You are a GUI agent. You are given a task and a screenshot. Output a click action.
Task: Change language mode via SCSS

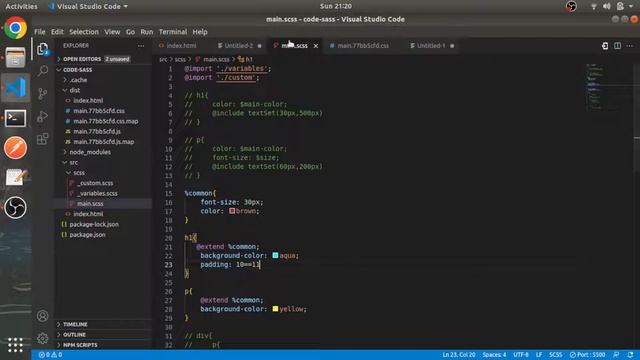pyautogui.click(x=556, y=355)
